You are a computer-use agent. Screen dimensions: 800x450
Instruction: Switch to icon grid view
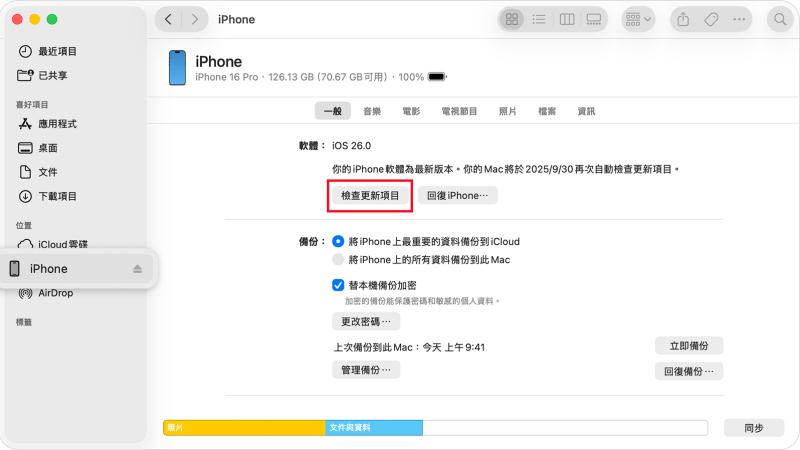(x=512, y=19)
